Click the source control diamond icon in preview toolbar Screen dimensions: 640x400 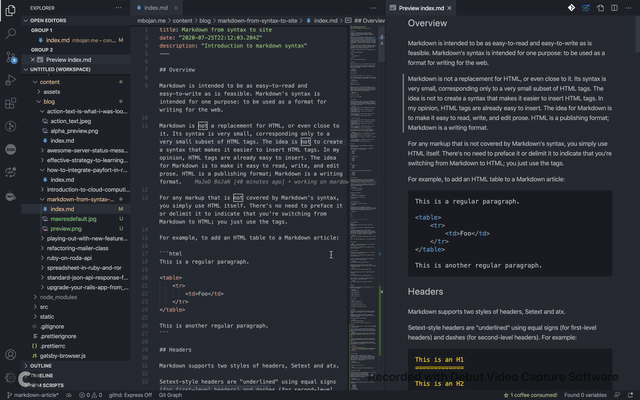pos(571,8)
